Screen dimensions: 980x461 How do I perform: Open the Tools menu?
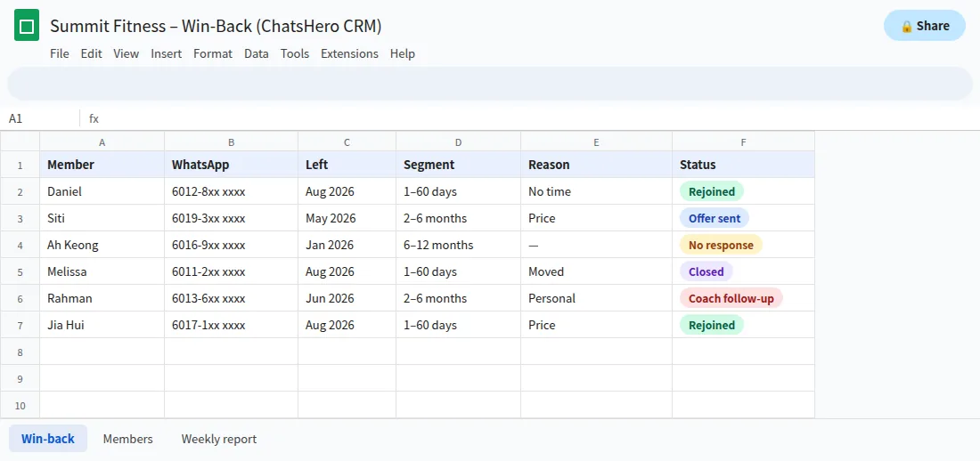tap(294, 53)
